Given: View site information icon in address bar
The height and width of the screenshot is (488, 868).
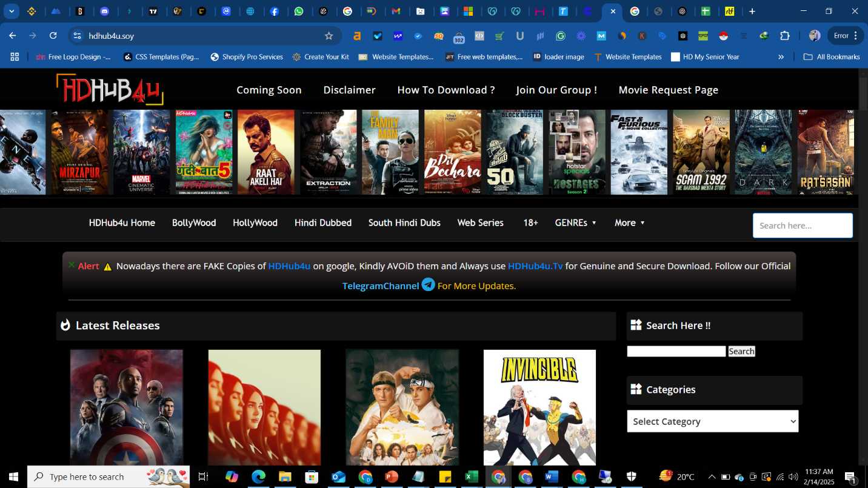Looking at the screenshot, I should point(77,36).
